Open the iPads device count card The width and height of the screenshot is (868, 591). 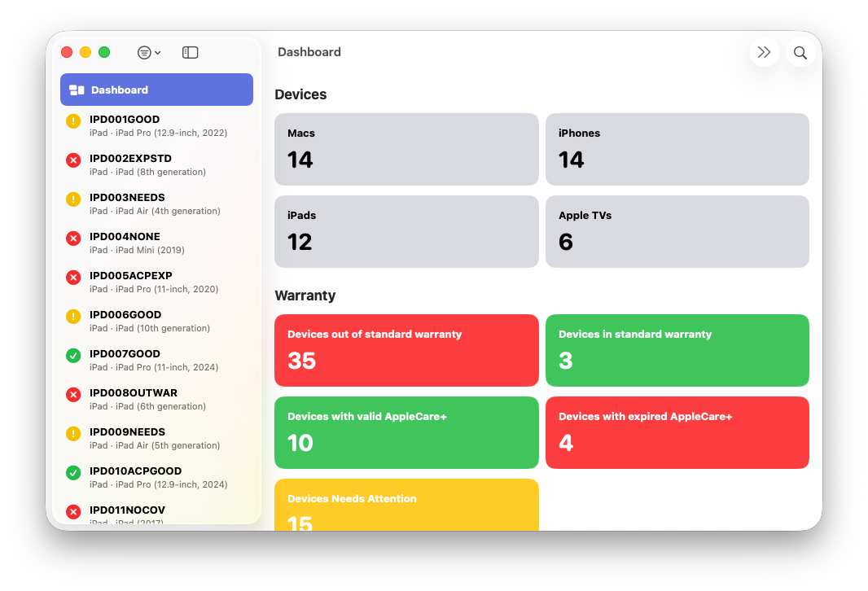(406, 231)
